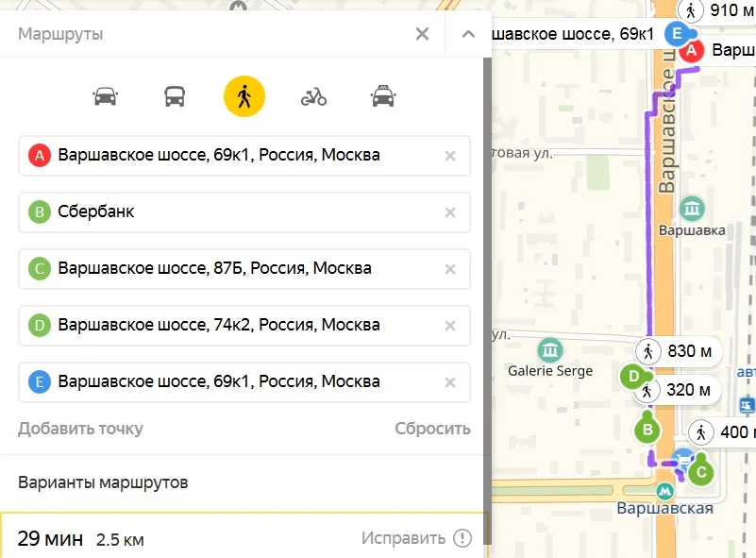Select the car driving route mode
Screen dimensions: 756x558
(x=105, y=96)
